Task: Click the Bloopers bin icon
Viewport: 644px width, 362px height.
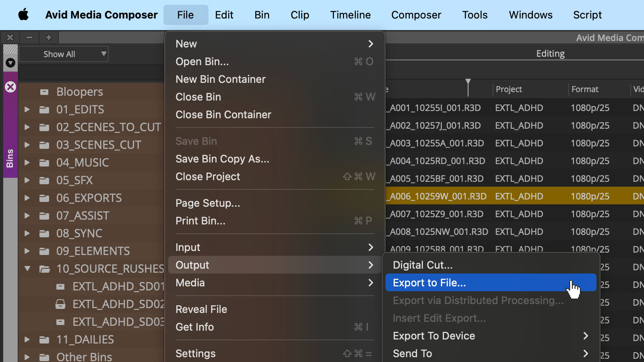Action: (x=44, y=92)
